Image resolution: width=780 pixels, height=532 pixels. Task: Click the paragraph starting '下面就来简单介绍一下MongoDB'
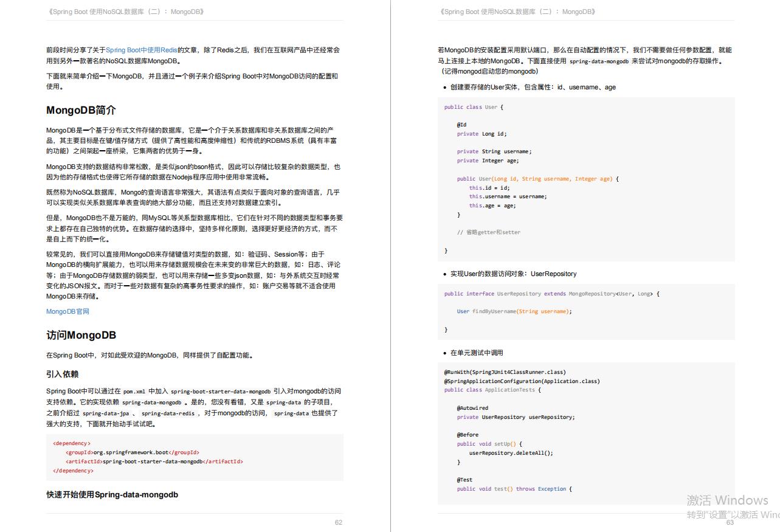pyautogui.click(x=192, y=81)
